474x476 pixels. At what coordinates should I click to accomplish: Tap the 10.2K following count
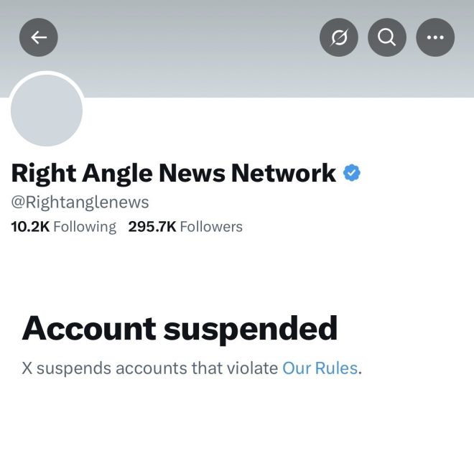pyautogui.click(x=30, y=227)
